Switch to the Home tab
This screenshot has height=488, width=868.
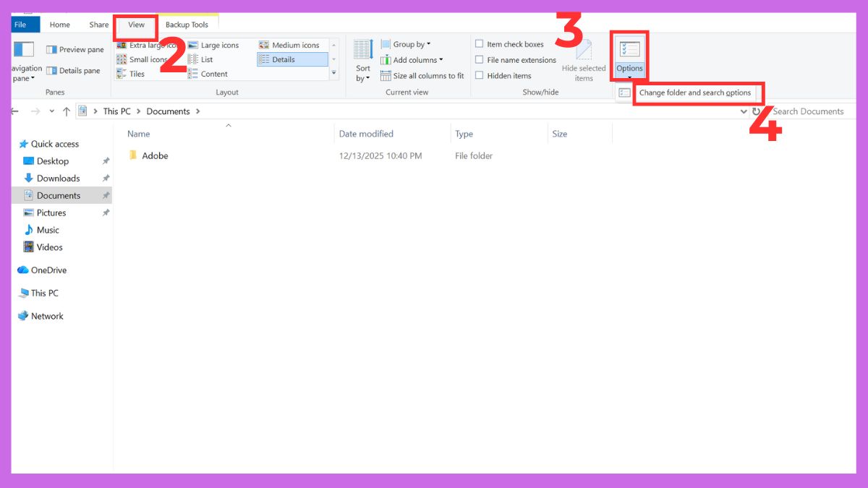(59, 24)
